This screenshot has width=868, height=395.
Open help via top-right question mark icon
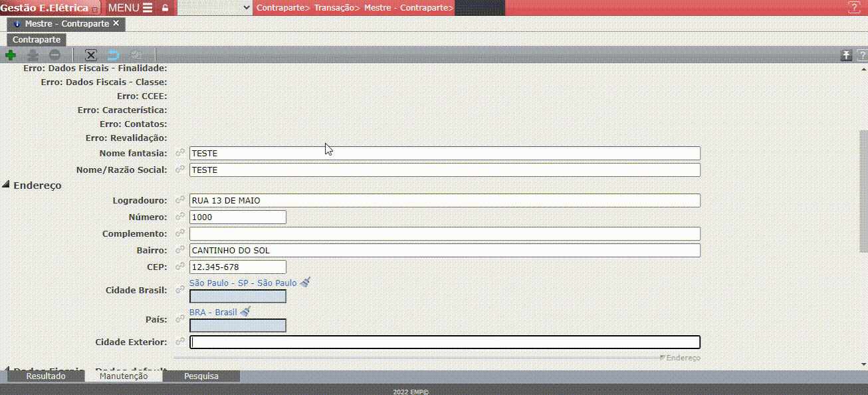click(x=854, y=8)
